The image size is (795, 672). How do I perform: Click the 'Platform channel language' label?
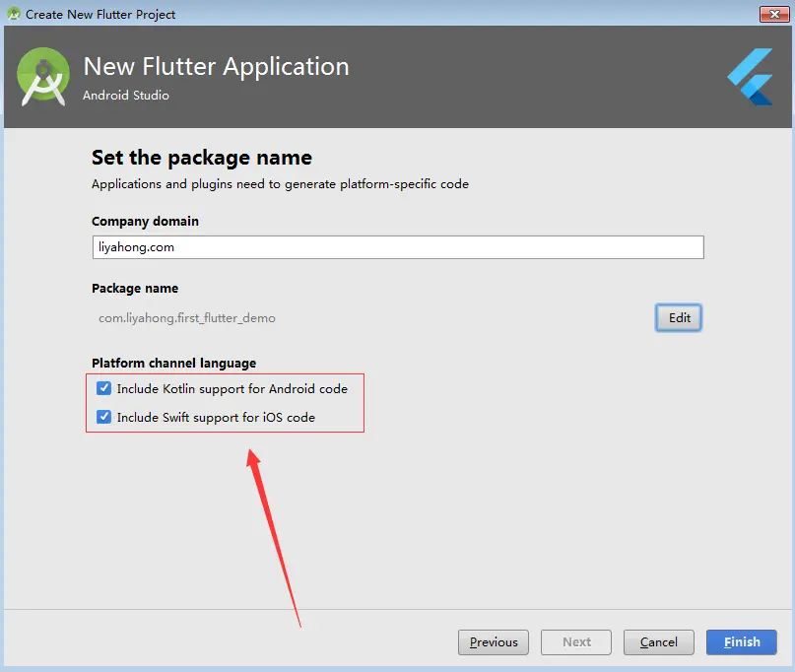click(174, 364)
